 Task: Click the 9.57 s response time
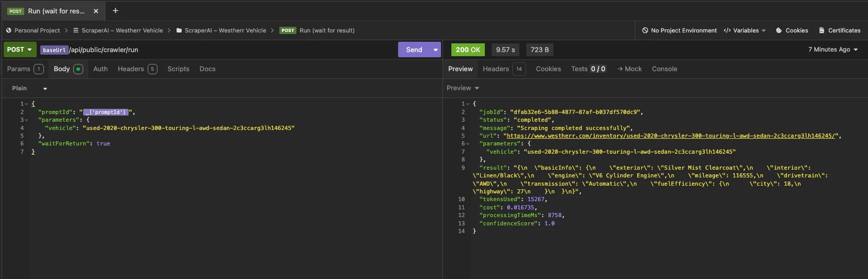tap(506, 50)
